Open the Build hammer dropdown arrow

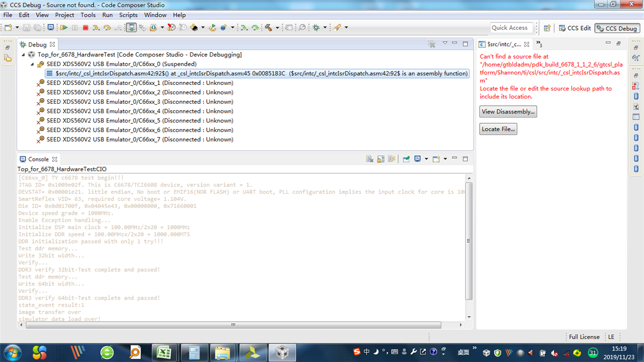pos(277,27)
